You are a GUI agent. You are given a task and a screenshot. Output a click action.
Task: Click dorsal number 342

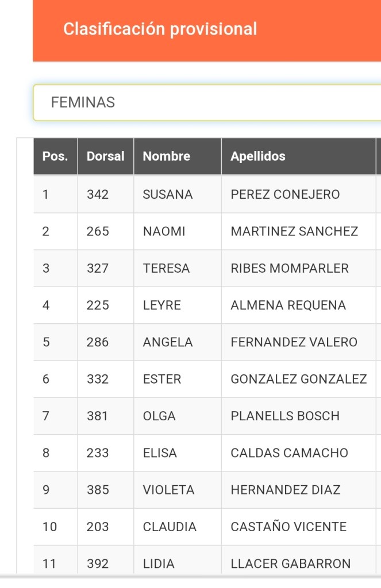[x=98, y=195]
